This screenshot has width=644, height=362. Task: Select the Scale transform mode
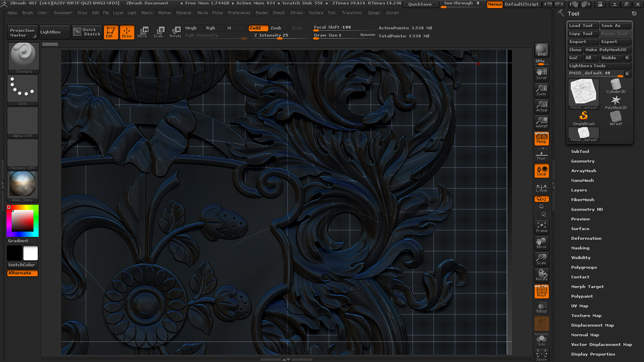click(x=158, y=32)
